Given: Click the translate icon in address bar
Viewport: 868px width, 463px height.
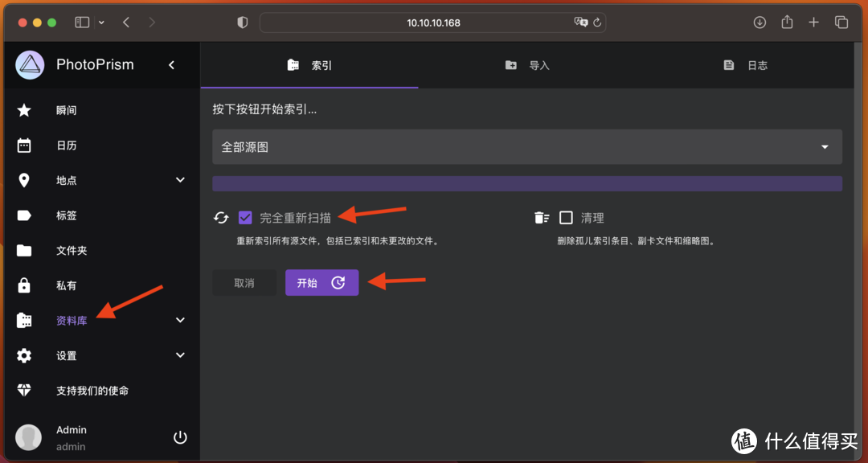Looking at the screenshot, I should coord(581,23).
